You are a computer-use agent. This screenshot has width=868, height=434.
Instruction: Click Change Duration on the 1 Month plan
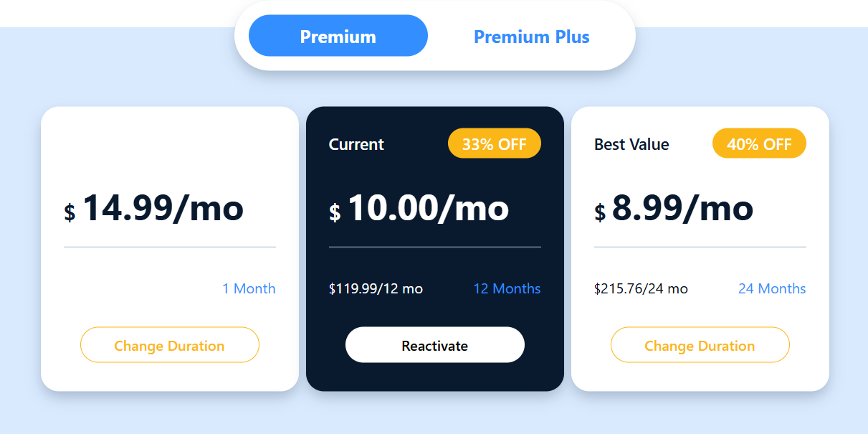[169, 345]
